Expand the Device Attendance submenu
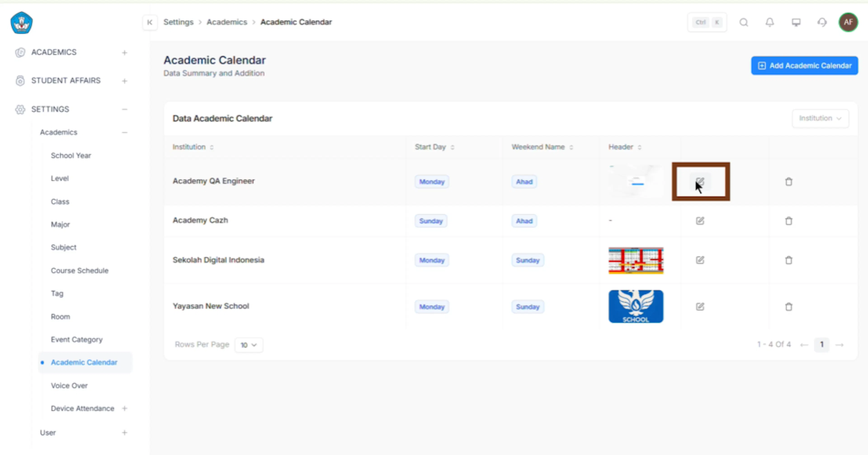The height and width of the screenshot is (455, 868). pyautogui.click(x=125, y=408)
